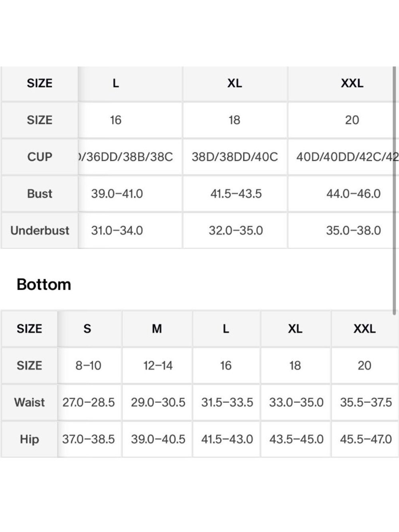Select the 38D/38DD/40C cup cell
The width and height of the screenshot is (399, 532).
click(235, 157)
